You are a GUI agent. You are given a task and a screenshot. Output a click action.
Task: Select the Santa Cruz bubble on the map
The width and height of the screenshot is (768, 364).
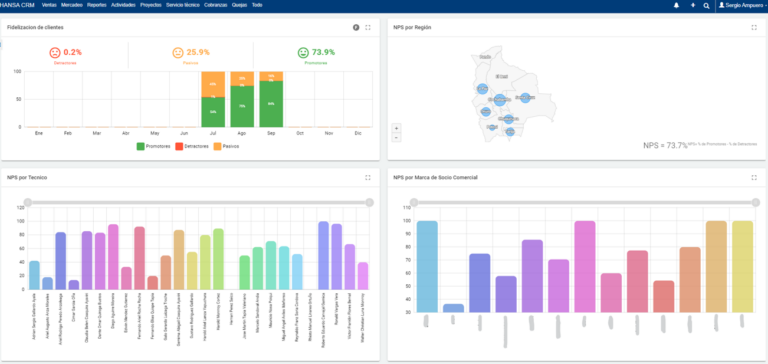coord(525,98)
